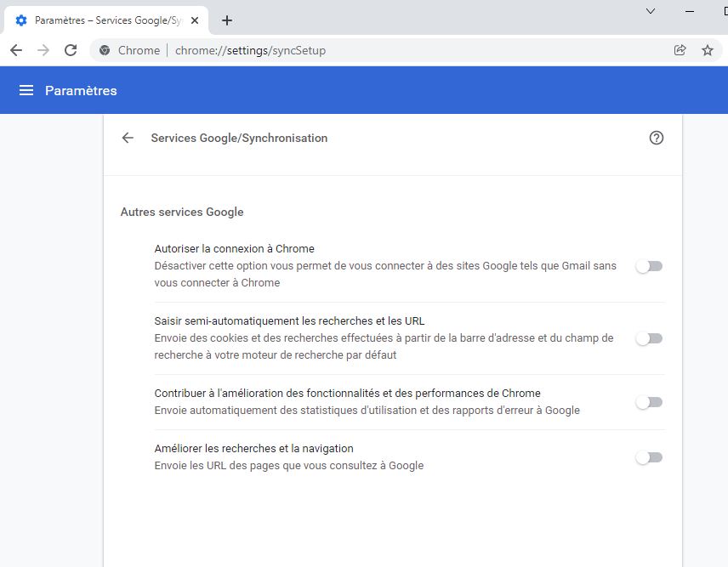Click the Autres services Google section title
This screenshot has height=567, width=728.
pos(182,212)
